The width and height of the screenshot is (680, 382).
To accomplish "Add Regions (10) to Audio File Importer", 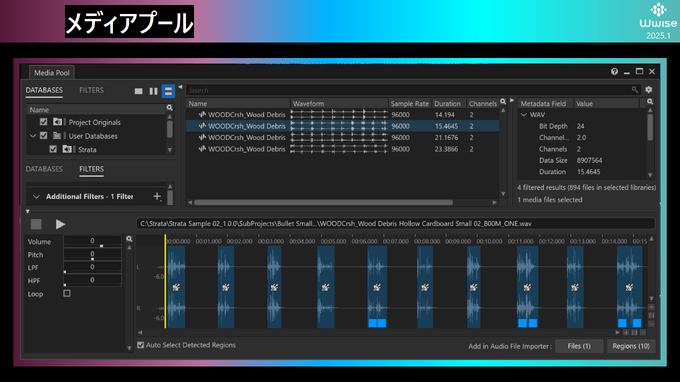I will (x=631, y=346).
